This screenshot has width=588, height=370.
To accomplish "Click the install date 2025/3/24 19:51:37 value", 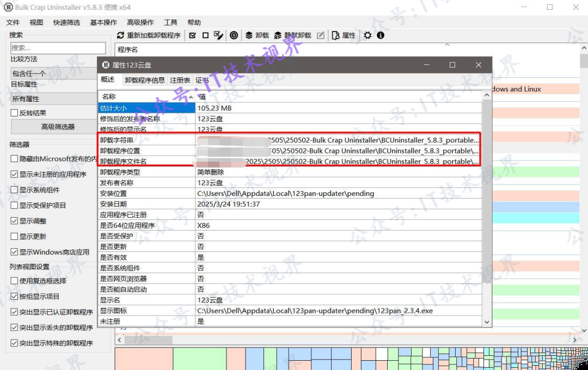I will (x=229, y=204).
